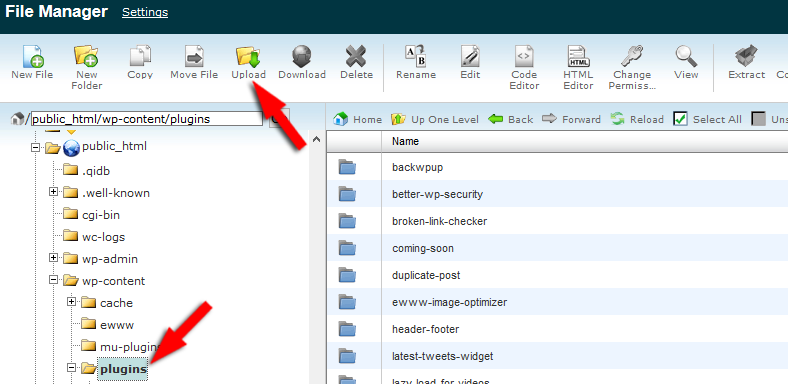Click the Upload toolbar icon
The width and height of the screenshot is (788, 384).
248,56
